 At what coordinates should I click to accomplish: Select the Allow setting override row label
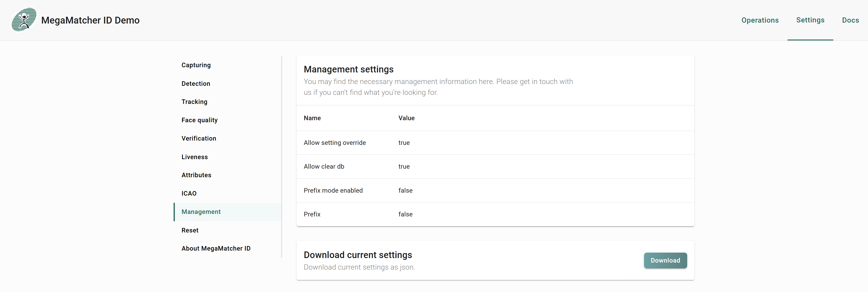click(x=335, y=143)
